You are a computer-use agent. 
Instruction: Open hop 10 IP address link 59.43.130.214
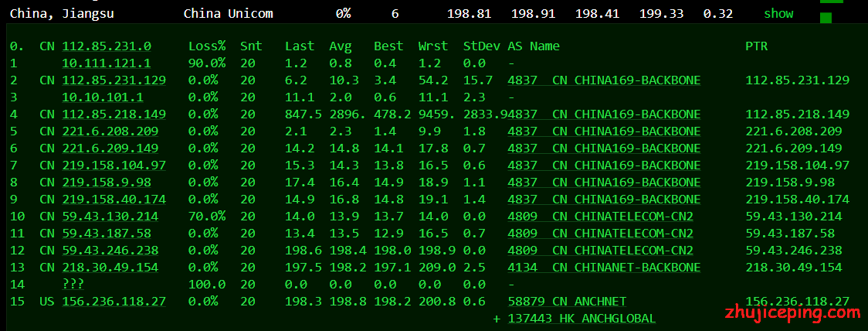click(110, 217)
